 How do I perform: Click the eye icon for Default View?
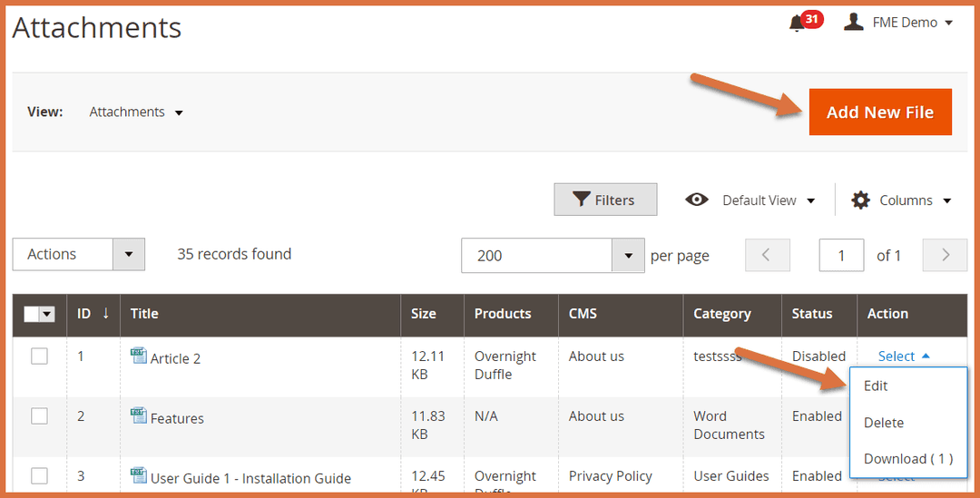697,200
